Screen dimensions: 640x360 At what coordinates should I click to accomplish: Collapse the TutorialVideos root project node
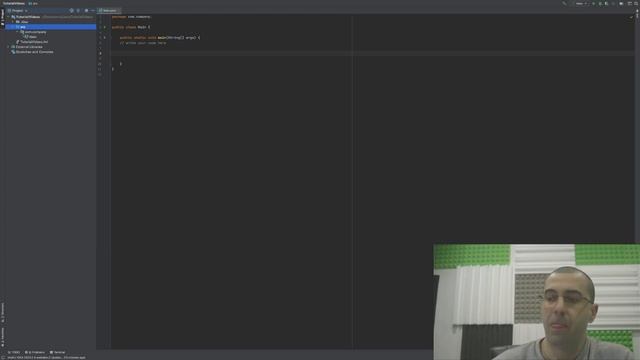pos(9,17)
